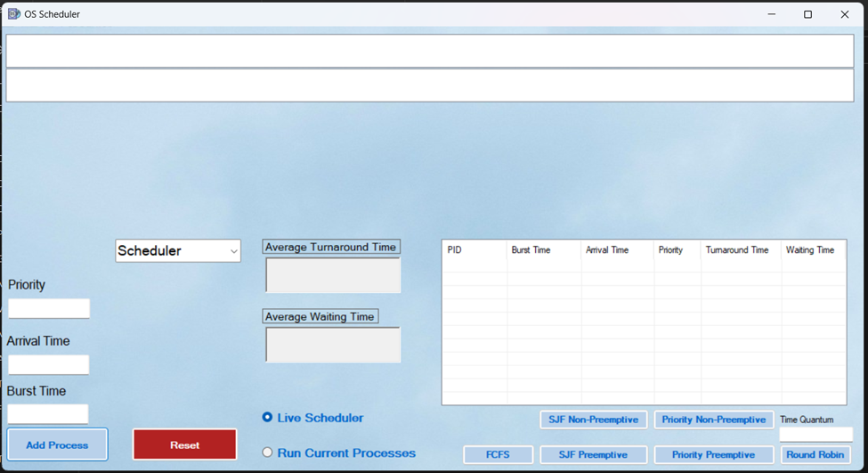This screenshot has height=473, width=868.
Task: Focus the Time Quantum input field
Action: 816,434
